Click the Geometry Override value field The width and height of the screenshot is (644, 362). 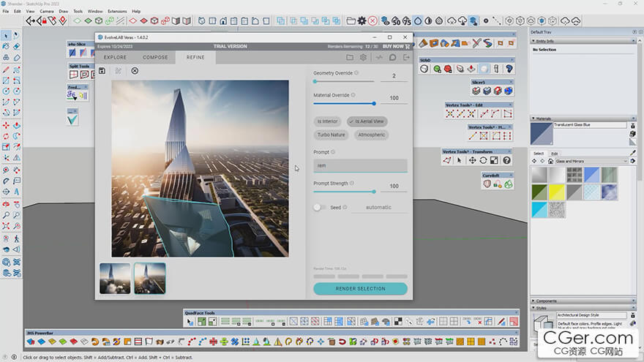394,76
